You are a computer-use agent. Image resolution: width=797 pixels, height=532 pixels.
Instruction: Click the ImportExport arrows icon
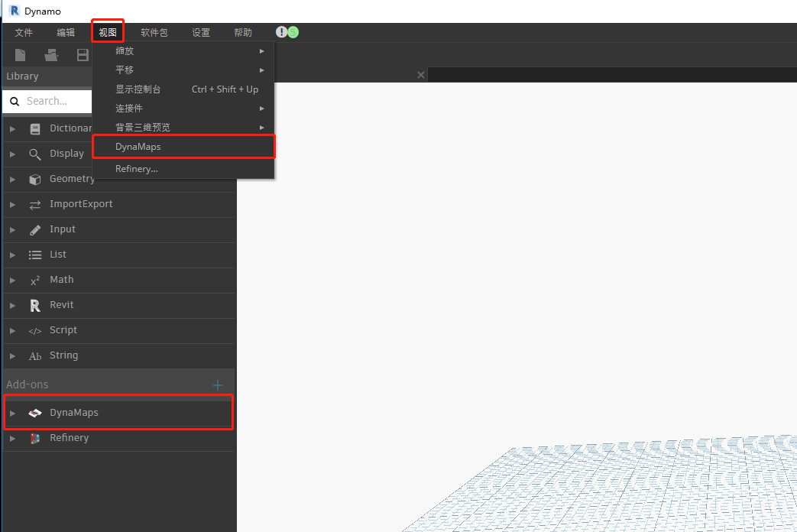tap(35, 204)
